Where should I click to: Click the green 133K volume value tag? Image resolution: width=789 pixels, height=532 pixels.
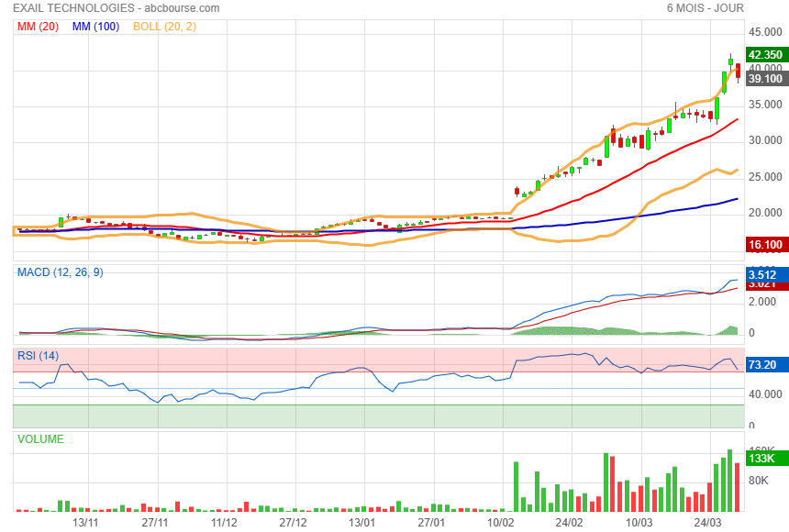(766, 459)
